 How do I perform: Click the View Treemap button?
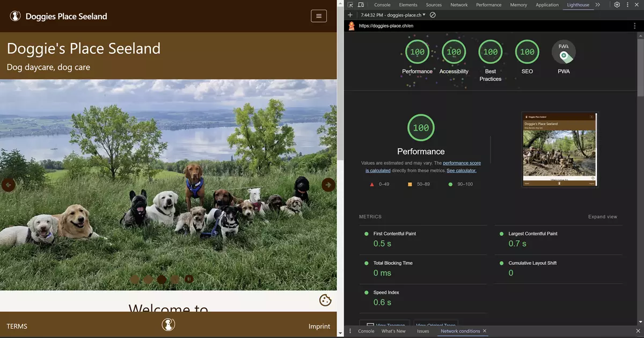point(384,323)
